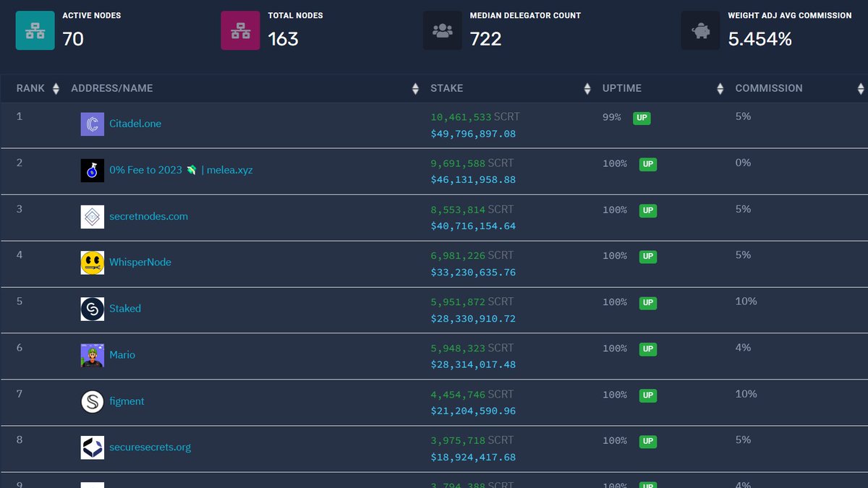868x488 pixels.
Task: Click the UP badge for securesecrets.org
Action: click(x=648, y=441)
